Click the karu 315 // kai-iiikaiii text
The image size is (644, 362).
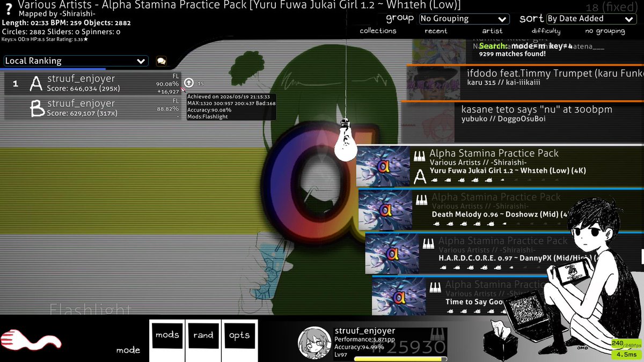pyautogui.click(x=503, y=83)
